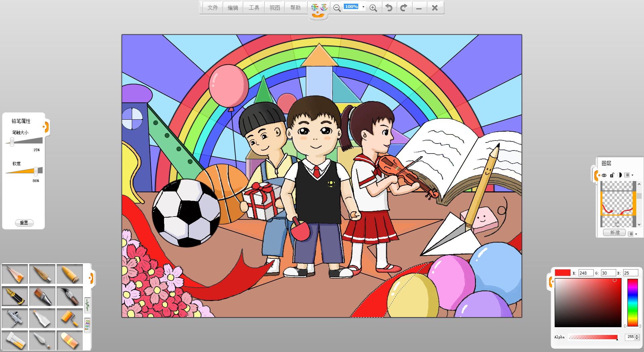Toggle layer visibility eye icon
This screenshot has height=352, width=644.
pos(604,175)
